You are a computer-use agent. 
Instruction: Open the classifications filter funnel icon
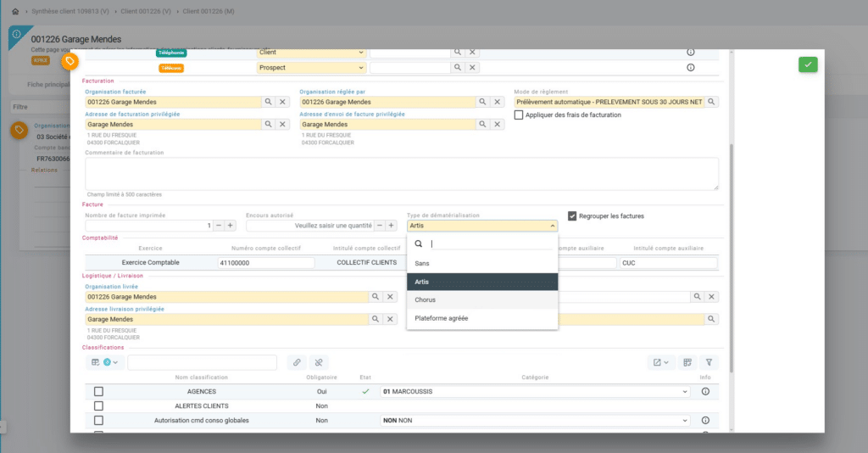click(709, 362)
